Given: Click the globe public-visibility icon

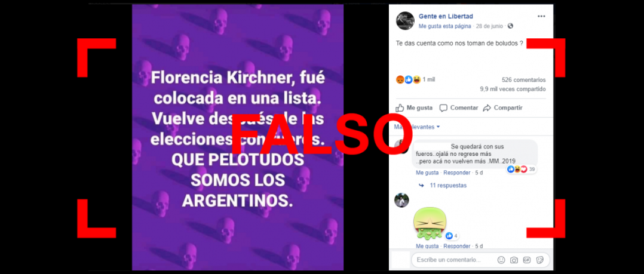Looking at the screenshot, I should [510, 26].
